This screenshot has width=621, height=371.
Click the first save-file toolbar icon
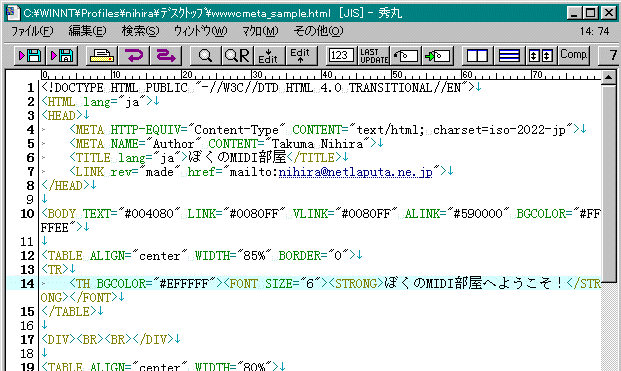[x=30, y=56]
